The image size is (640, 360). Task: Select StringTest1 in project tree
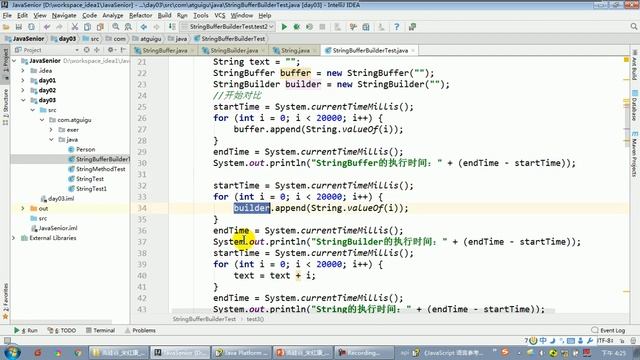[87, 189]
